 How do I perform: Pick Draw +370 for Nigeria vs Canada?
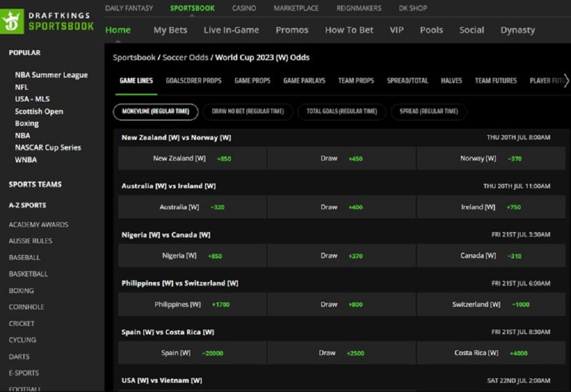tap(341, 256)
